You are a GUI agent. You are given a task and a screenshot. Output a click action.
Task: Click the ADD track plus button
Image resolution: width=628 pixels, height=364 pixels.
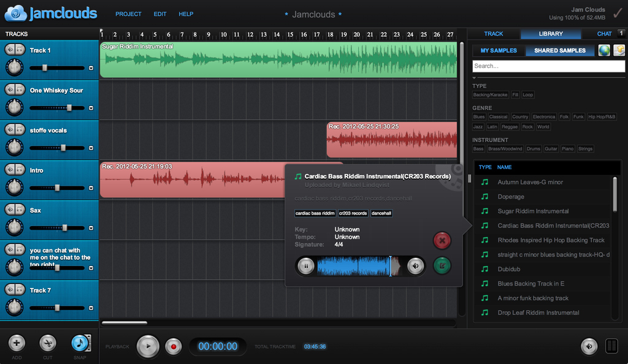pos(17,343)
